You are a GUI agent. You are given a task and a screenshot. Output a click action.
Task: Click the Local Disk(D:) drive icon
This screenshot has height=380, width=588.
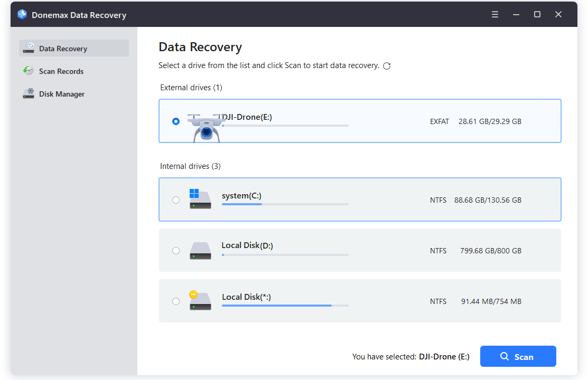pos(200,251)
